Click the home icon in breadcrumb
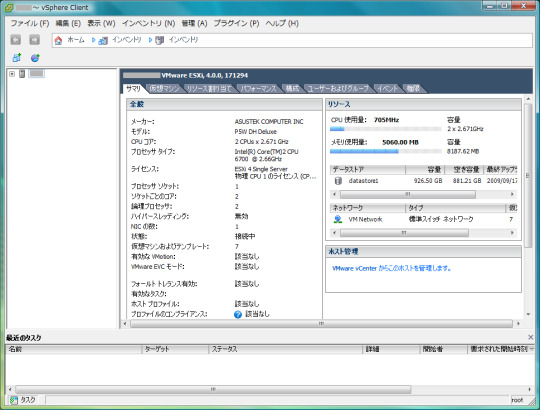540x410 pixels. (x=58, y=40)
